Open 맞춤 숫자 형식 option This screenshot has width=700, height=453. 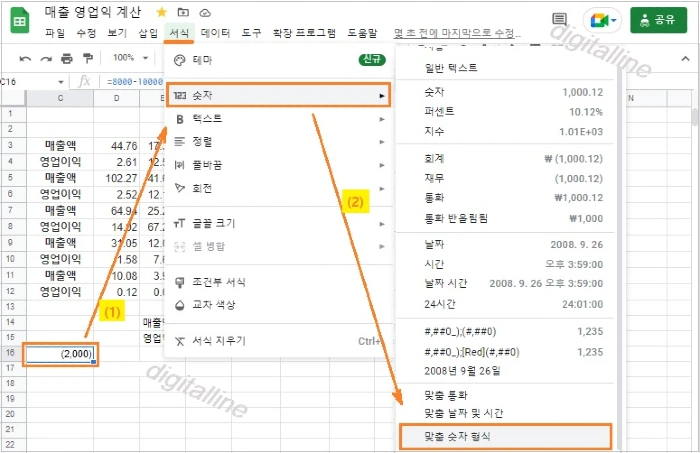[505, 436]
